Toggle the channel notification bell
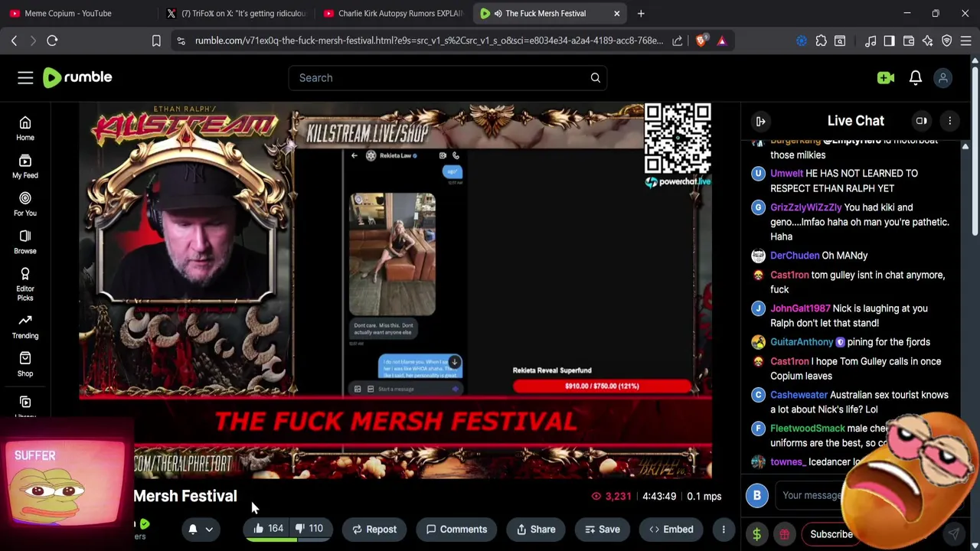The image size is (980, 551). (193, 529)
